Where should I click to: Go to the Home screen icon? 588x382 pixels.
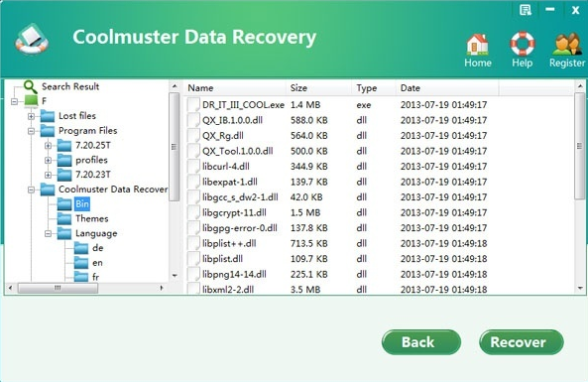[477, 45]
